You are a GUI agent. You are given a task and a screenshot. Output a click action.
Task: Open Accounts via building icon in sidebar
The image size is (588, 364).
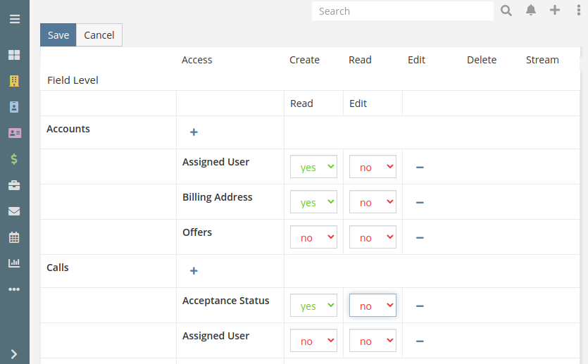tap(14, 81)
